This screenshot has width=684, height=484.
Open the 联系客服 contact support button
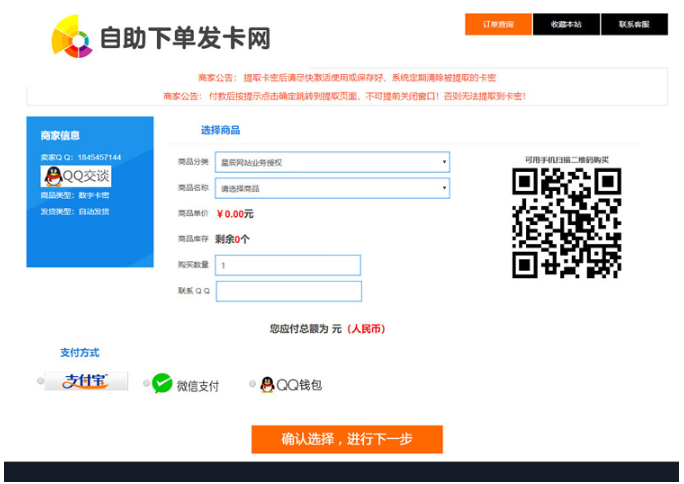(634, 24)
